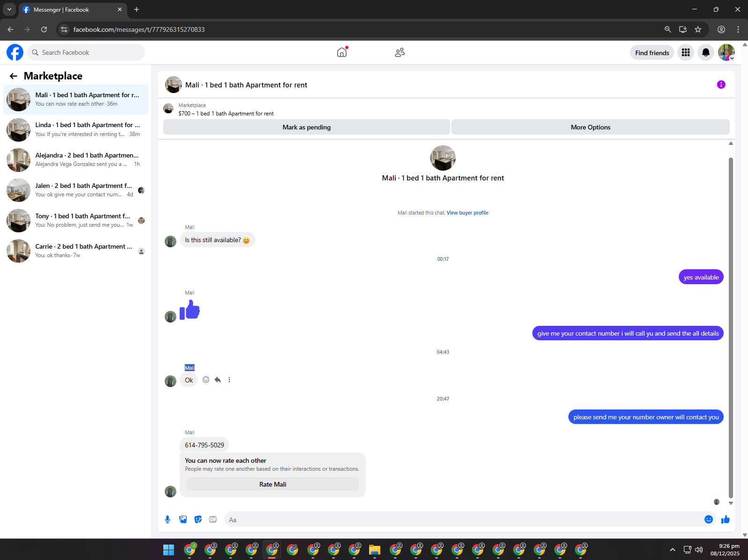Click the 'yes available' message bubble
The image size is (748, 560).
[x=701, y=277]
